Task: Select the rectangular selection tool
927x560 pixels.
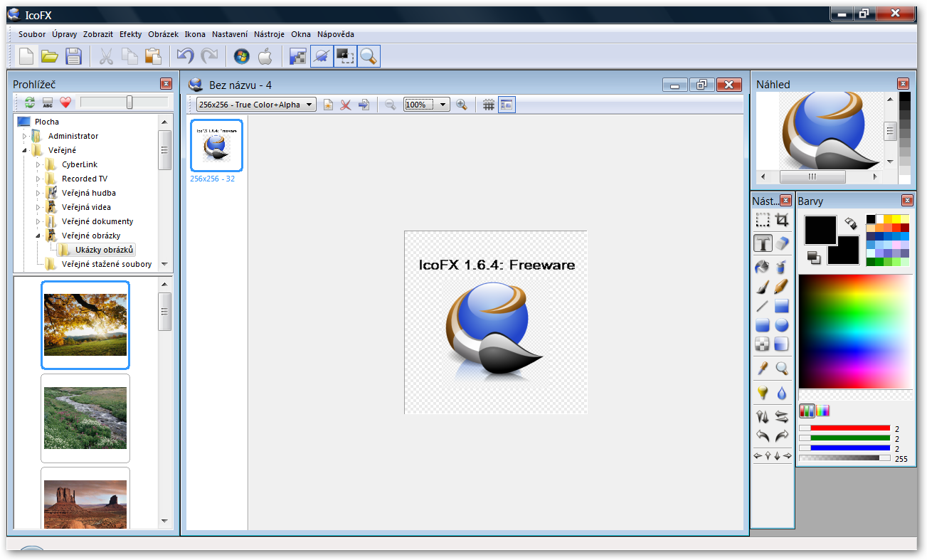Action: (763, 221)
